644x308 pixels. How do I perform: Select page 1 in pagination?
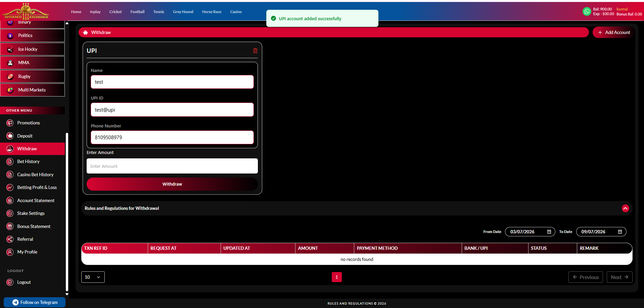[x=336, y=277]
